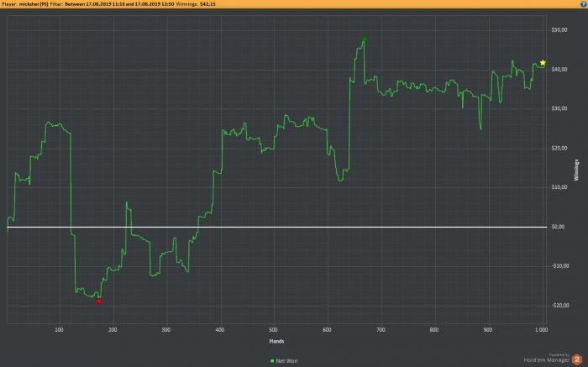588x367 pixels.
Task: Click the '100' x-axis label
Action: 59,330
